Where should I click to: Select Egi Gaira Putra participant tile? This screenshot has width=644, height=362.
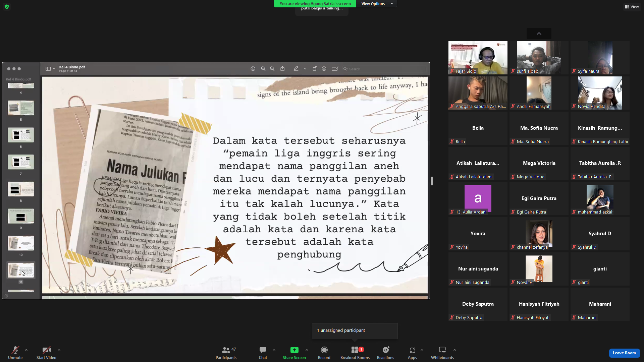[x=539, y=198]
